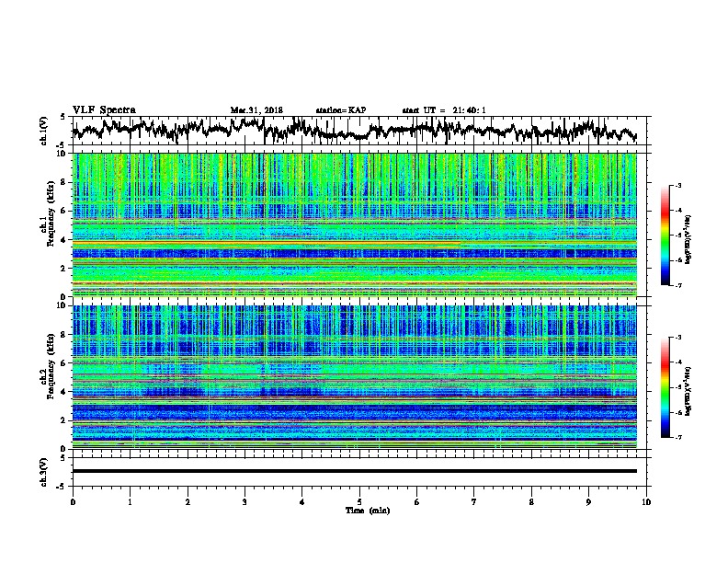Click the "2" kHz tick on ch.2 spectrogram
Viewport: 728px width, 563px height.
point(64,420)
